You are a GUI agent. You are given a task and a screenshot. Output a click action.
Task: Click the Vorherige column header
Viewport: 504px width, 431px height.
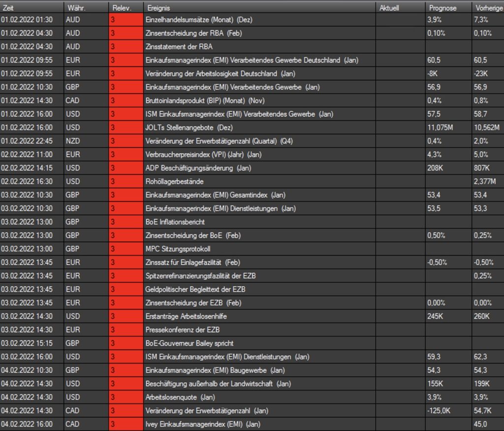click(487, 8)
